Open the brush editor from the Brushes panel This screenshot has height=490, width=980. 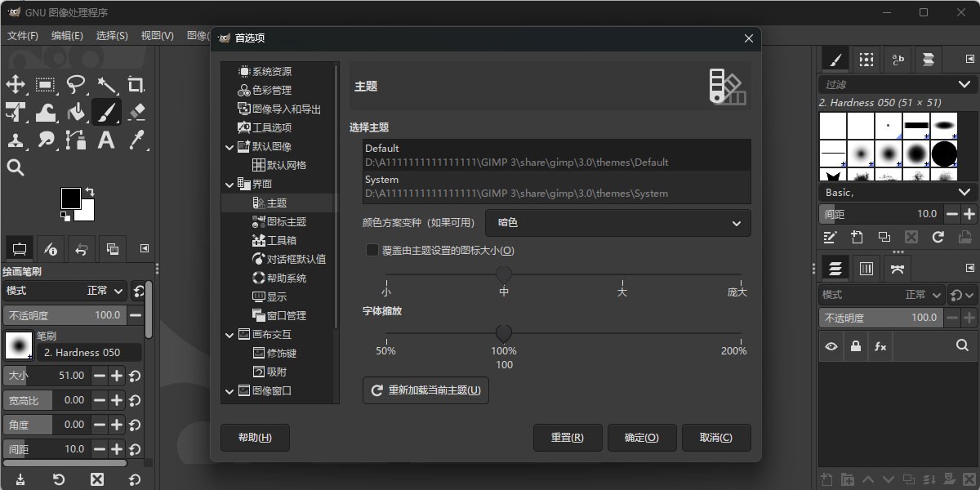click(x=830, y=237)
